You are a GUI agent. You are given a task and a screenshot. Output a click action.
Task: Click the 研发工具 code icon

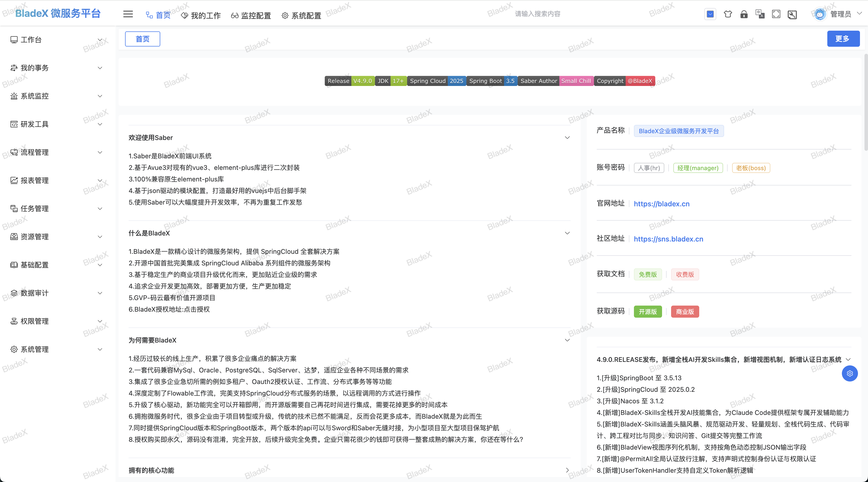[x=14, y=124]
